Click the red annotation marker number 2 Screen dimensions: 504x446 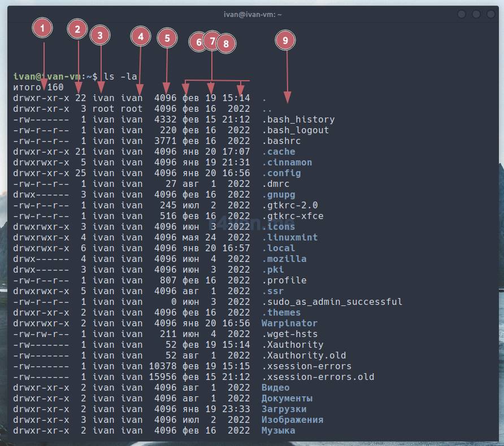(78, 30)
